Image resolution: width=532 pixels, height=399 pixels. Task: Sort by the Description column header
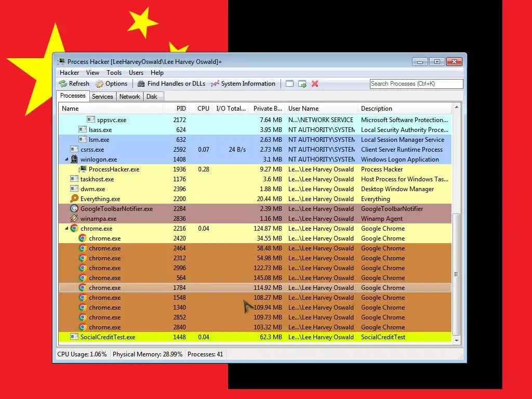point(405,109)
